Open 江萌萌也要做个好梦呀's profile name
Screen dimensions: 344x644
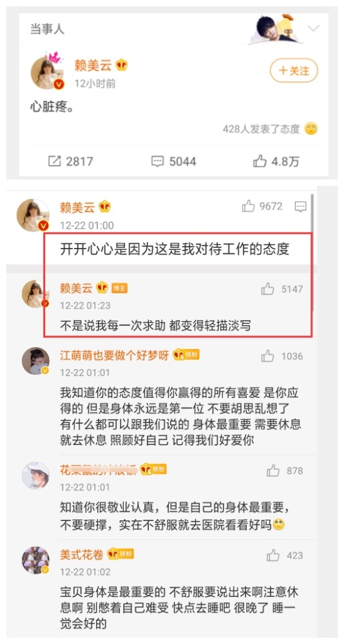[x=114, y=355]
